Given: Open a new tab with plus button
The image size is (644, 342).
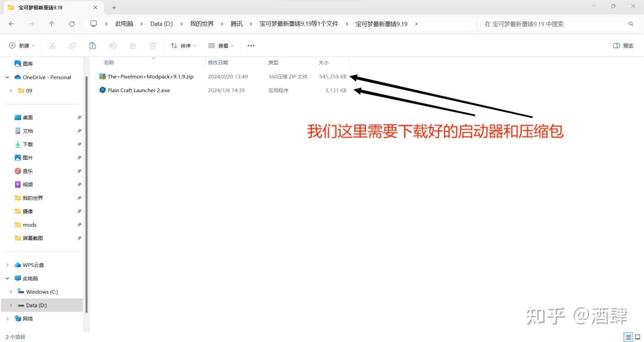Looking at the screenshot, I should coord(114,8).
